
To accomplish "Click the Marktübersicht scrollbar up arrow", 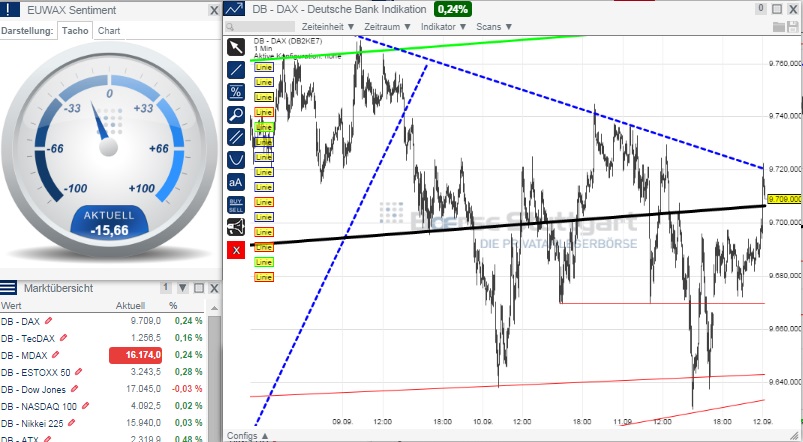I will tap(215, 307).
